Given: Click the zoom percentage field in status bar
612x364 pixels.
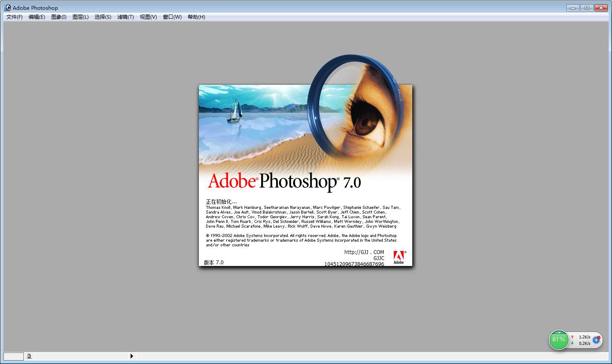Looking at the screenshot, I should click(x=13, y=356).
